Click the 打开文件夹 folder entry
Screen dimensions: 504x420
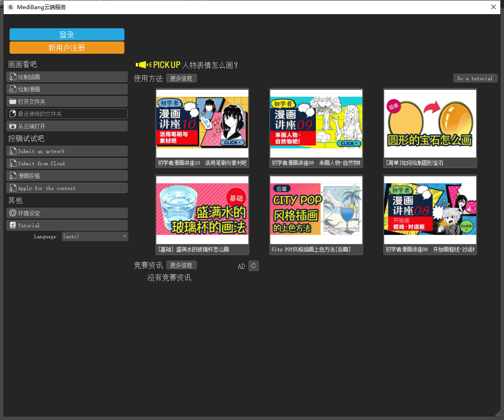pos(67,102)
